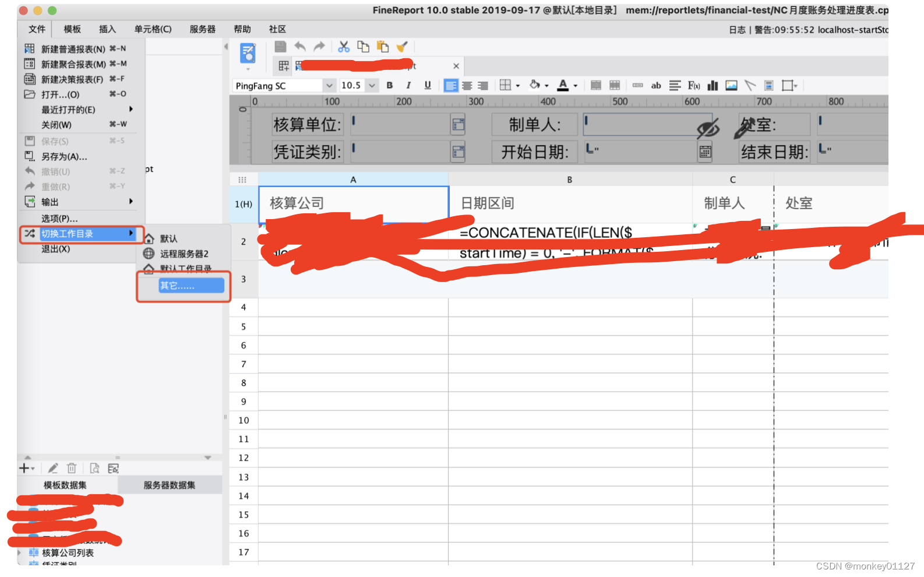924x577 pixels.
Task: Click the unmerge cells icon
Action: 614,86
